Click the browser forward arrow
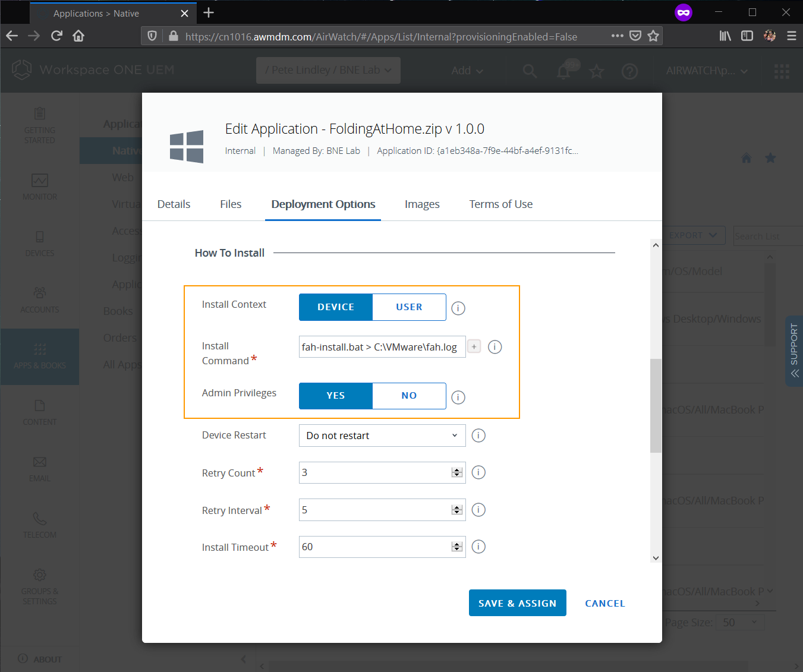The width and height of the screenshot is (803, 672). click(34, 36)
